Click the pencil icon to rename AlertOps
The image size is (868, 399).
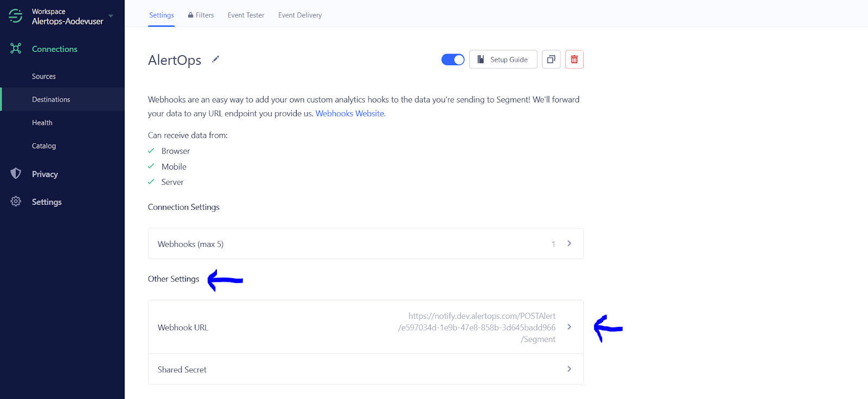215,59
